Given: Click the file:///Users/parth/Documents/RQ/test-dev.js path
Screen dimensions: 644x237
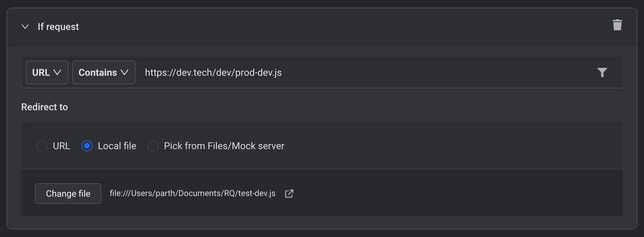Looking at the screenshot, I should 192,193.
